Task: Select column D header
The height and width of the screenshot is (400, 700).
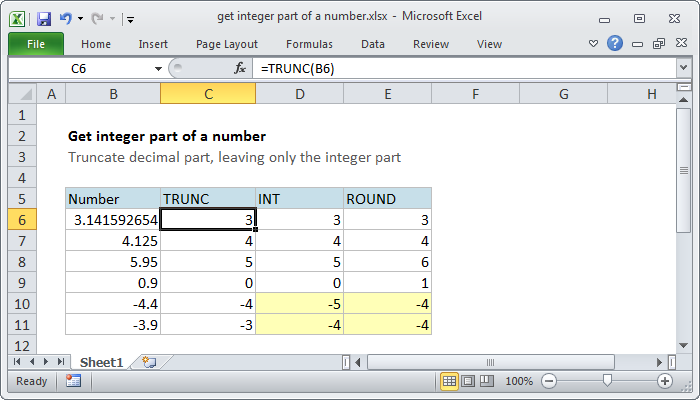Action: pyautogui.click(x=300, y=94)
